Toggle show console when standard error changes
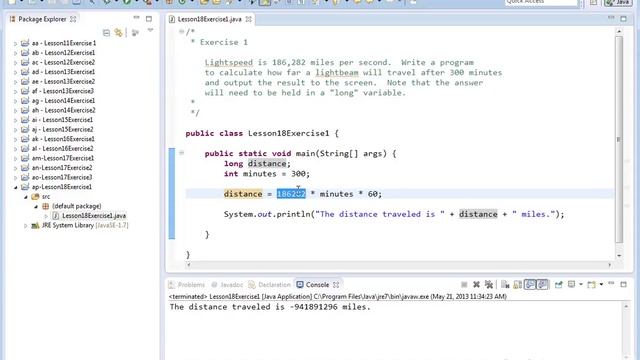 click(x=542, y=284)
